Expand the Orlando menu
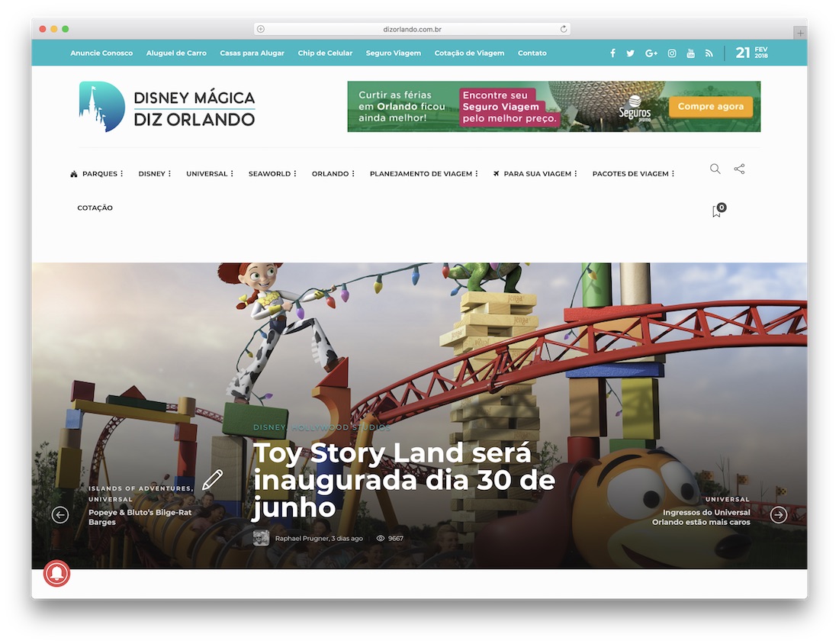Viewport: 839px width, 644px height. point(333,173)
